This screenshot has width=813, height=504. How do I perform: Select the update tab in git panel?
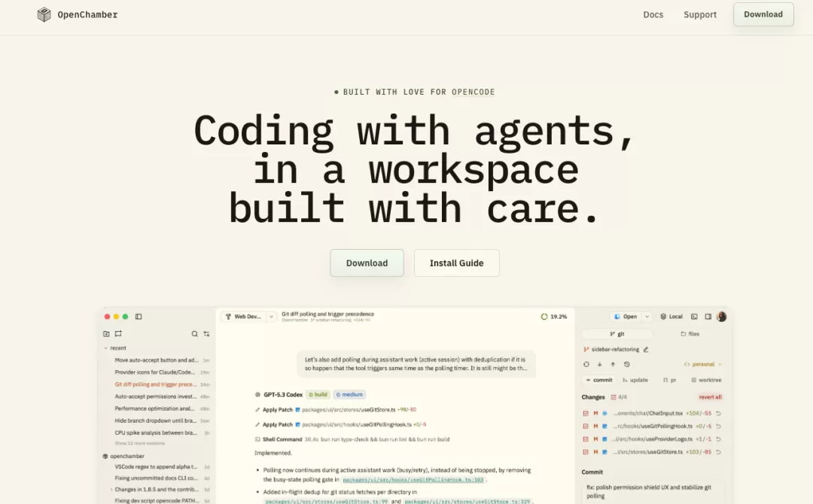coord(635,380)
